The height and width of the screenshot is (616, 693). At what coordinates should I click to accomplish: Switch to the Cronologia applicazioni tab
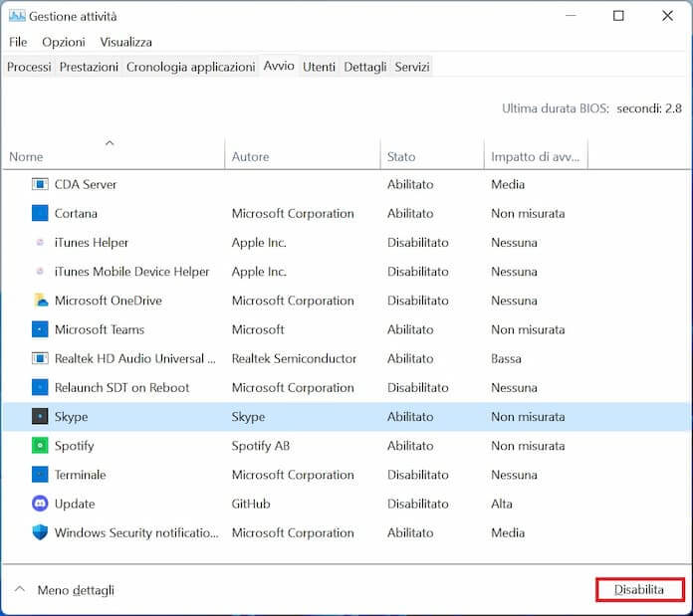[190, 67]
